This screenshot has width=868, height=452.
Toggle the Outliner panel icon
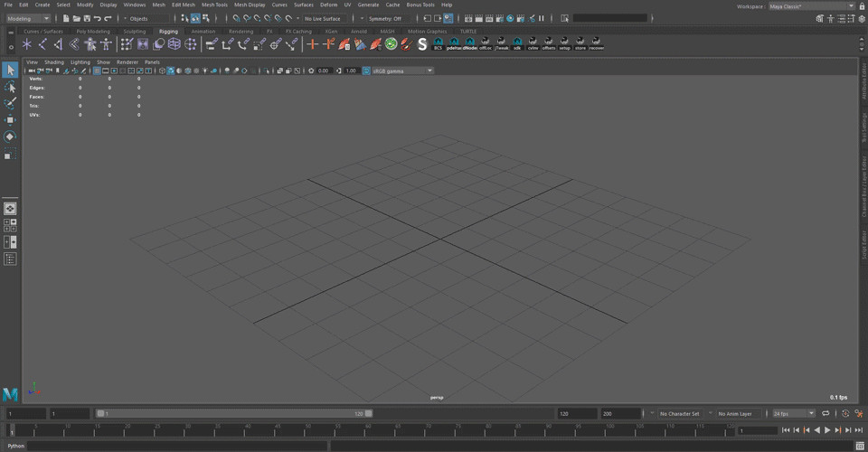[x=10, y=259]
